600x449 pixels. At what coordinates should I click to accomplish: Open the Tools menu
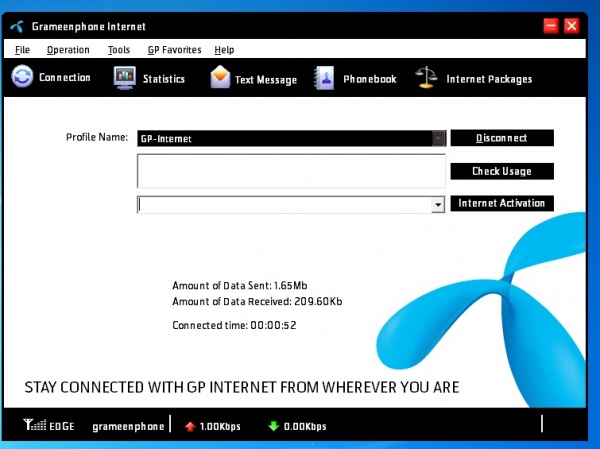point(119,50)
